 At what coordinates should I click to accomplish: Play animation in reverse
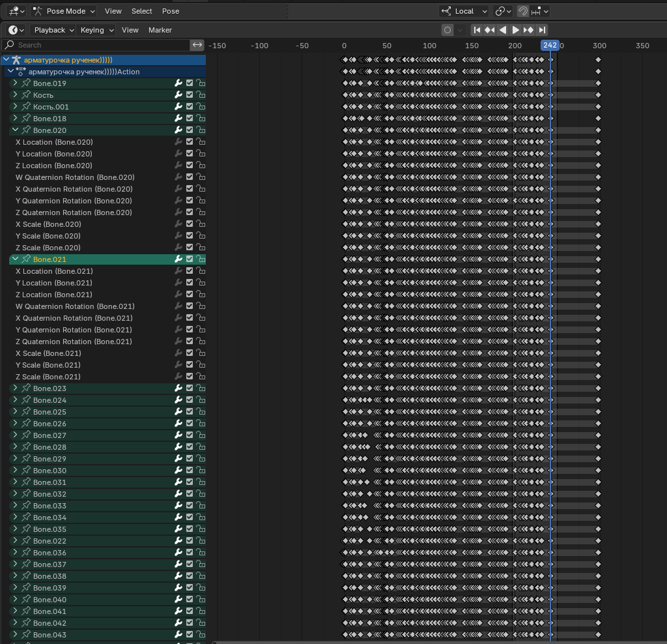[x=502, y=30]
